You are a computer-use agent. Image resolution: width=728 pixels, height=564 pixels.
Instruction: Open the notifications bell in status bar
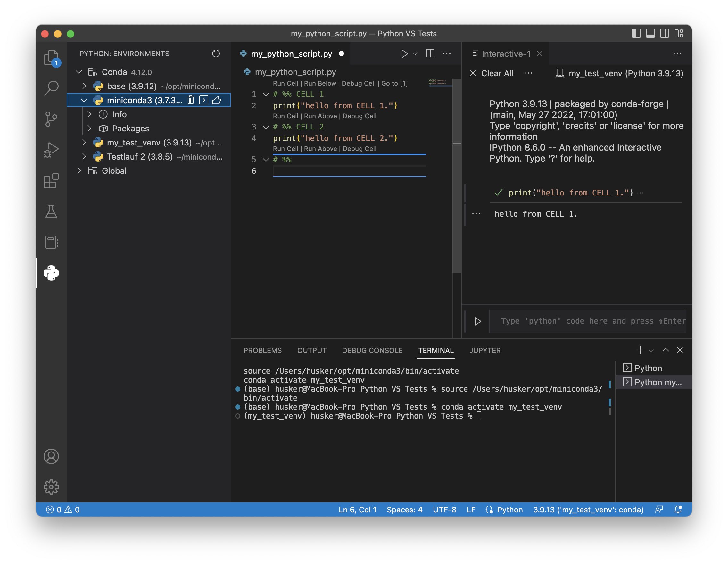point(678,510)
